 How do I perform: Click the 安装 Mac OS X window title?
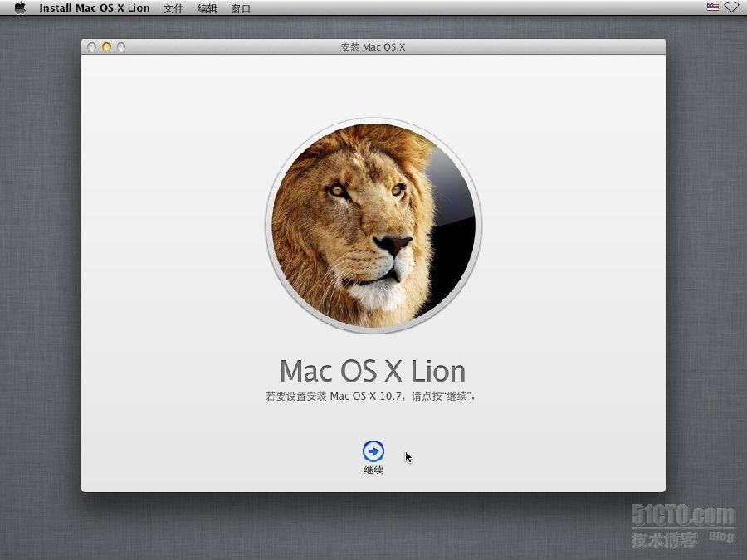point(373,46)
